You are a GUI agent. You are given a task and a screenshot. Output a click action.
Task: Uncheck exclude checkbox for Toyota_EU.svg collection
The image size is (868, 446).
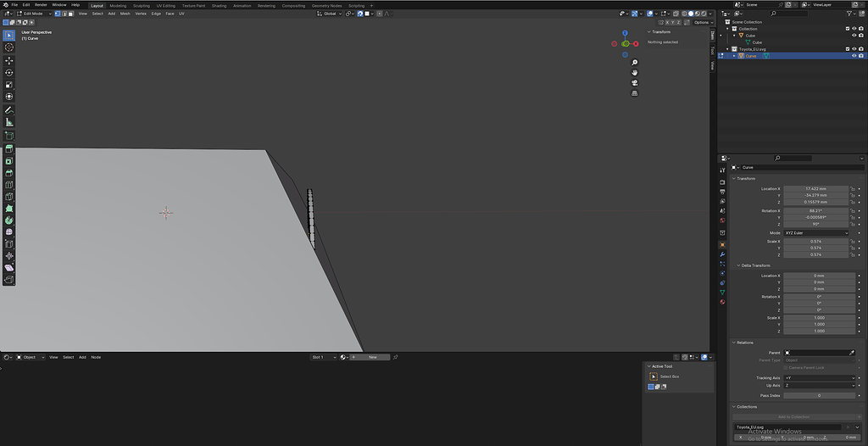pyautogui.click(x=848, y=49)
